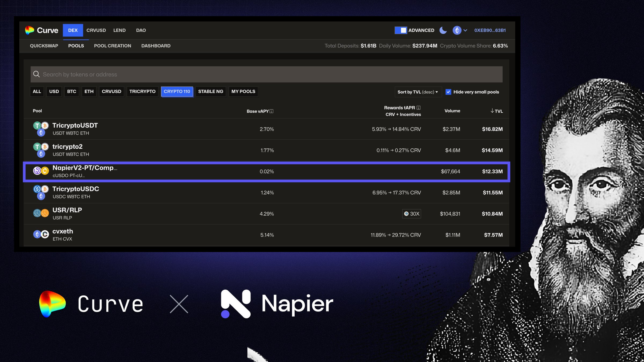Uncheck Hide very small pools
Screen dimensions: 644x362
click(448, 92)
